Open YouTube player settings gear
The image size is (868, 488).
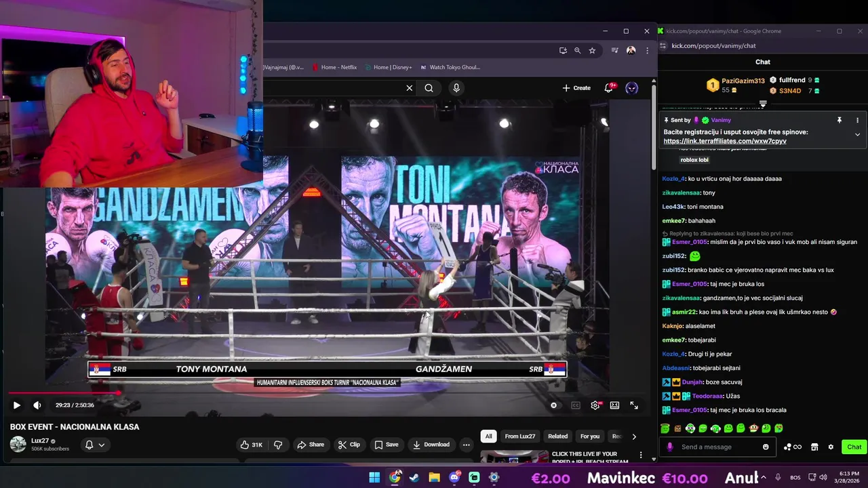595,405
